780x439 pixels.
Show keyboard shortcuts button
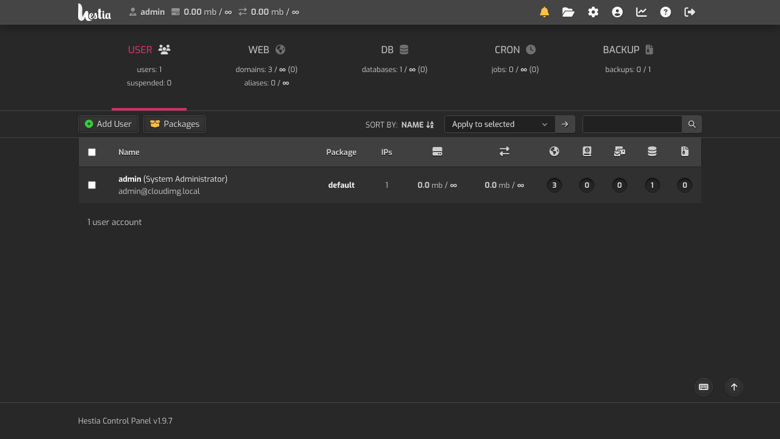703,387
